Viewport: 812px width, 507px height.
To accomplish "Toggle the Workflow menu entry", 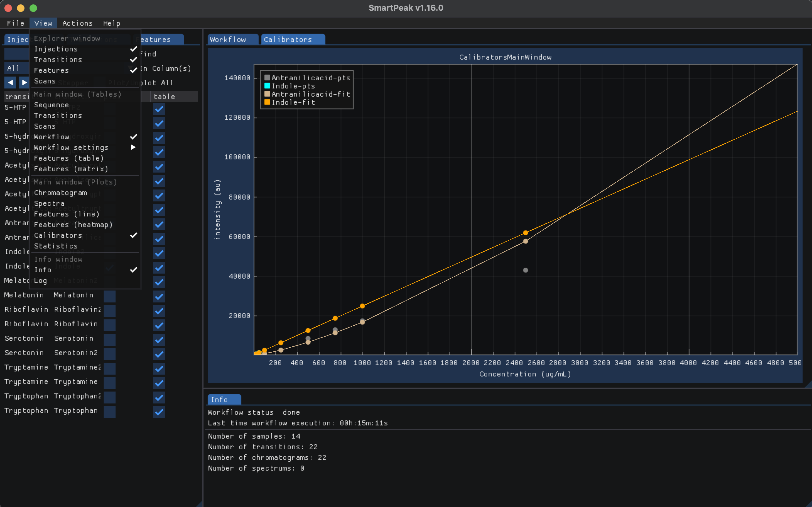I will pos(84,137).
